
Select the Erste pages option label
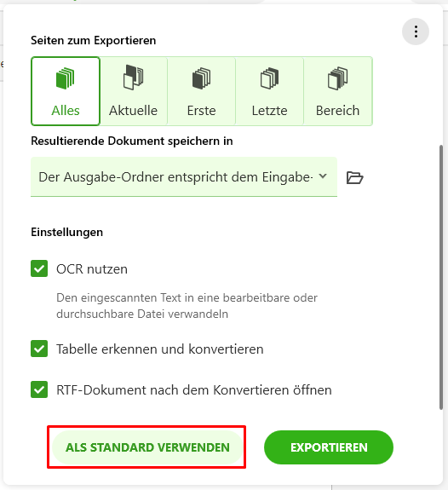point(202,111)
